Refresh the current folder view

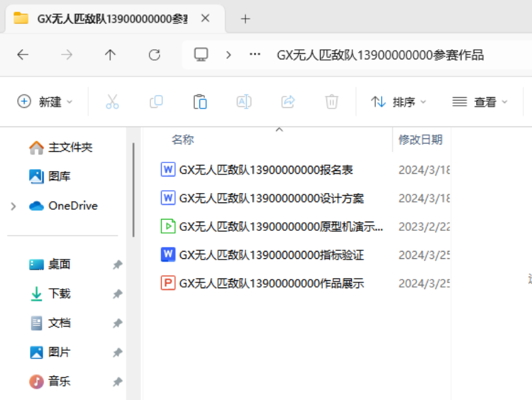(154, 55)
